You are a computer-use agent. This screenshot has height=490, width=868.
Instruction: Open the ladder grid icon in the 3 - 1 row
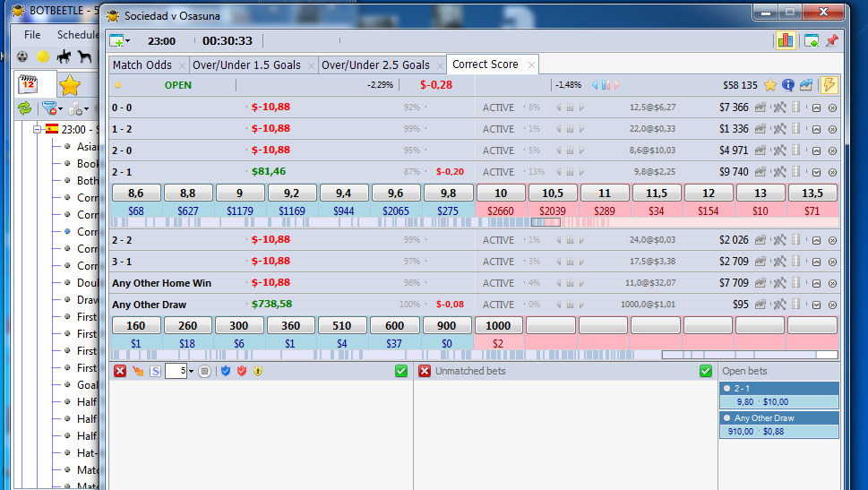click(796, 262)
